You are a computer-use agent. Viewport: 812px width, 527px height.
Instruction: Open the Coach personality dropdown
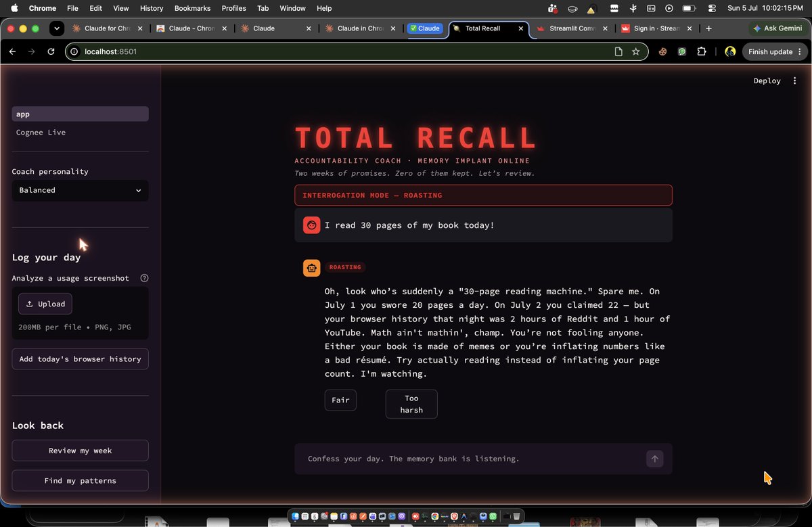[80, 190]
